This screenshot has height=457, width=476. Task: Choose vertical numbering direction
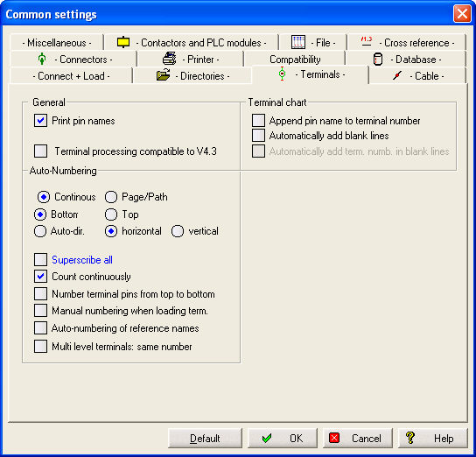pyautogui.click(x=178, y=231)
